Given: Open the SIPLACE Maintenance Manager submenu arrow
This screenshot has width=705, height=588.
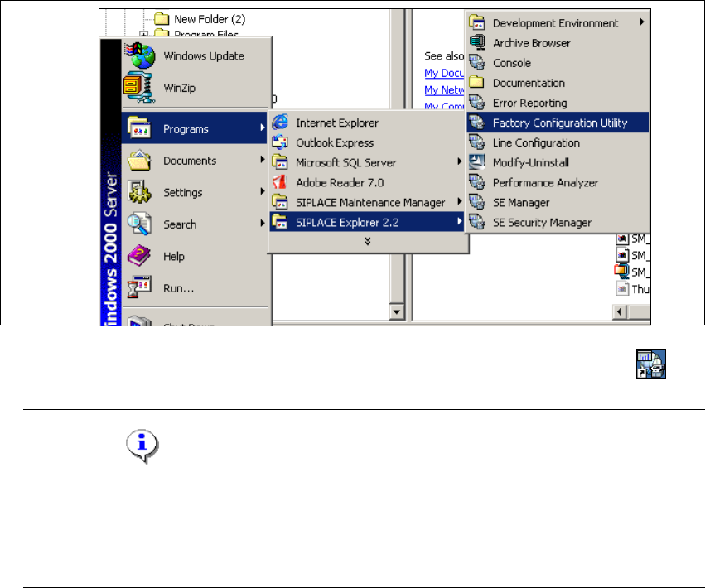Looking at the screenshot, I should coord(459,201).
